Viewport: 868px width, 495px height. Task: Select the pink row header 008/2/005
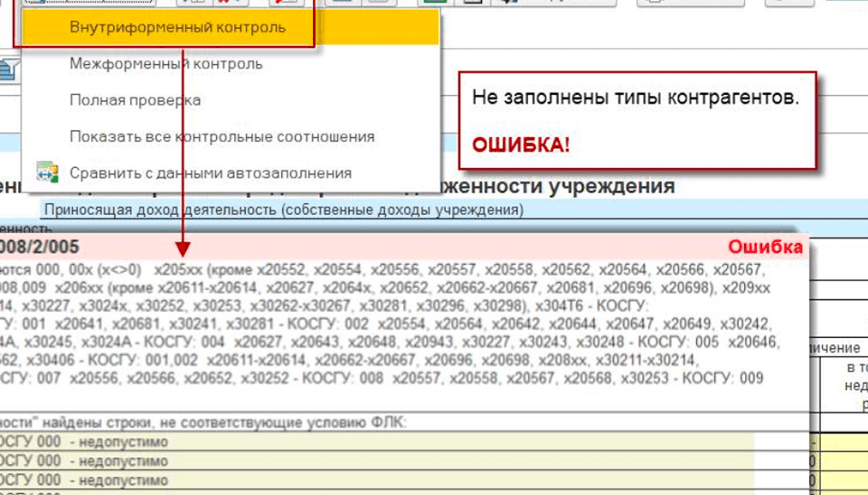pyautogui.click(x=40, y=247)
